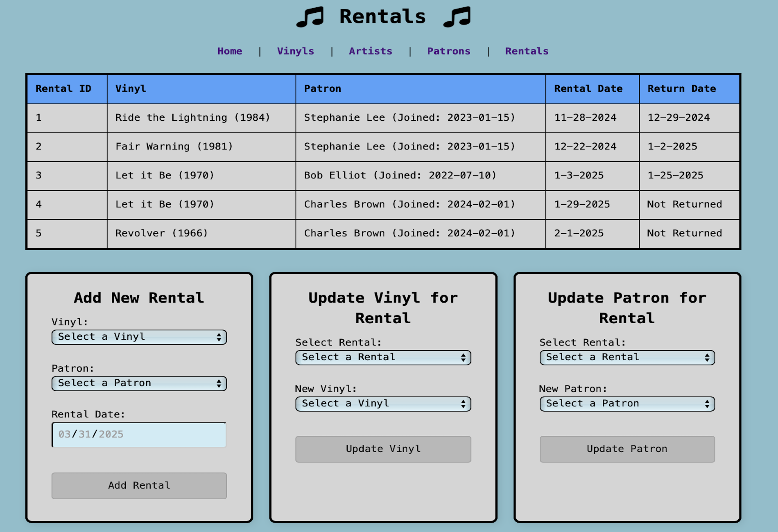Viewport: 778px width, 532px height.
Task: Click the Revolver (1966) rental row cell
Action: (161, 233)
